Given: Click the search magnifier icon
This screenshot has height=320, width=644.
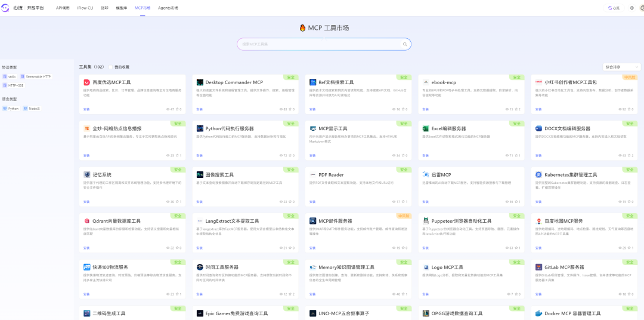Looking at the screenshot, I should [405, 44].
